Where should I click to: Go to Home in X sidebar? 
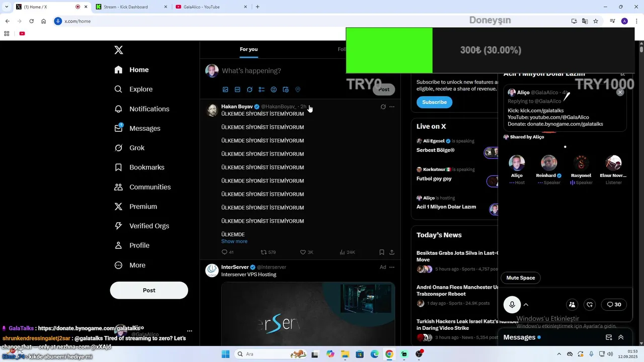click(131, 70)
